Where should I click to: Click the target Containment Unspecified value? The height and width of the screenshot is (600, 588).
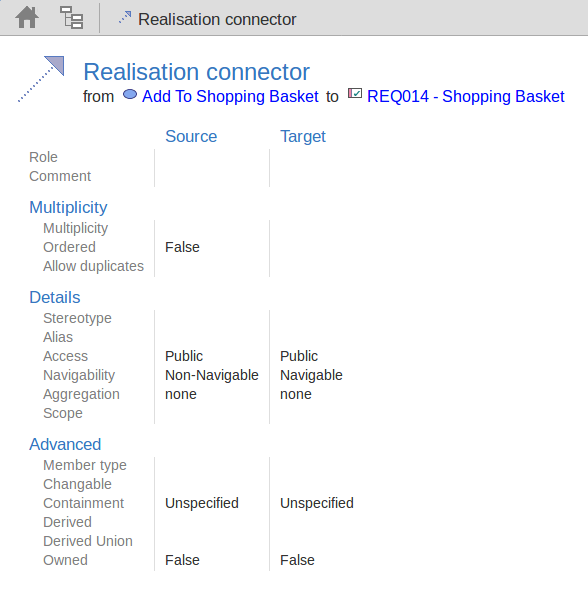317,503
